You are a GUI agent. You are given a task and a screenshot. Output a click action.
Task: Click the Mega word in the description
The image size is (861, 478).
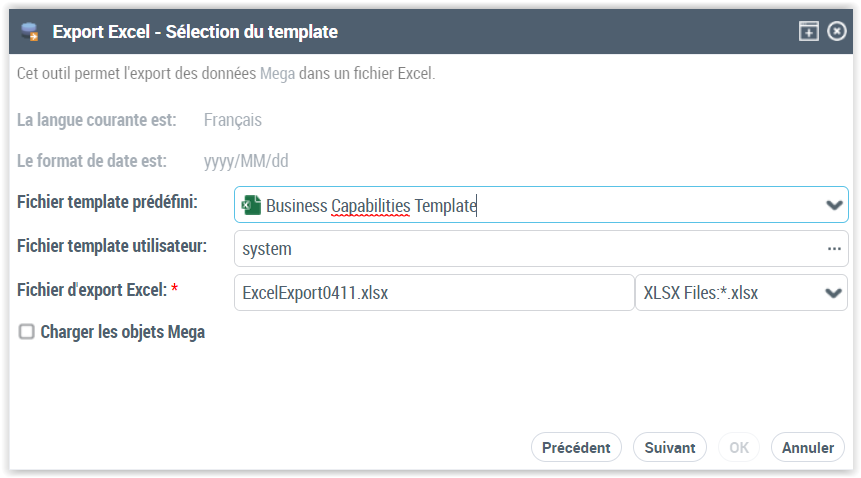[x=277, y=74]
